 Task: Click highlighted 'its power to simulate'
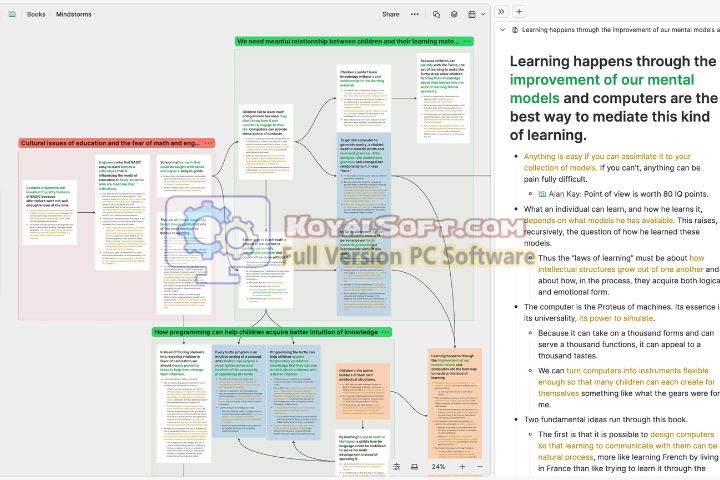click(616, 318)
